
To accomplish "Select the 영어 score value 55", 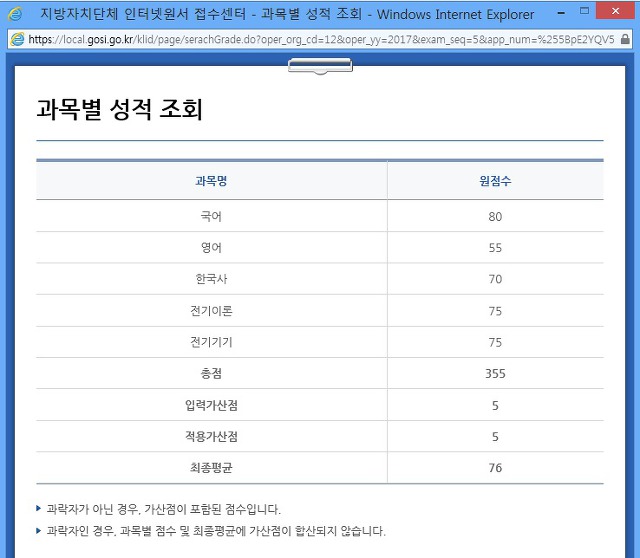I will coord(495,248).
